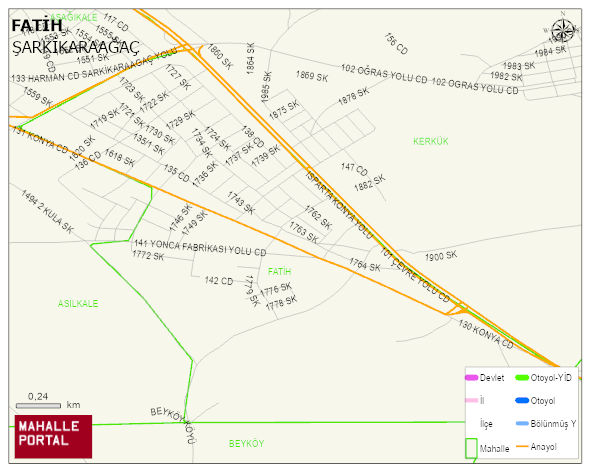This screenshot has width=591, height=472.
Task: Click the ASILKALE neighborhood label
Action: 78,303
